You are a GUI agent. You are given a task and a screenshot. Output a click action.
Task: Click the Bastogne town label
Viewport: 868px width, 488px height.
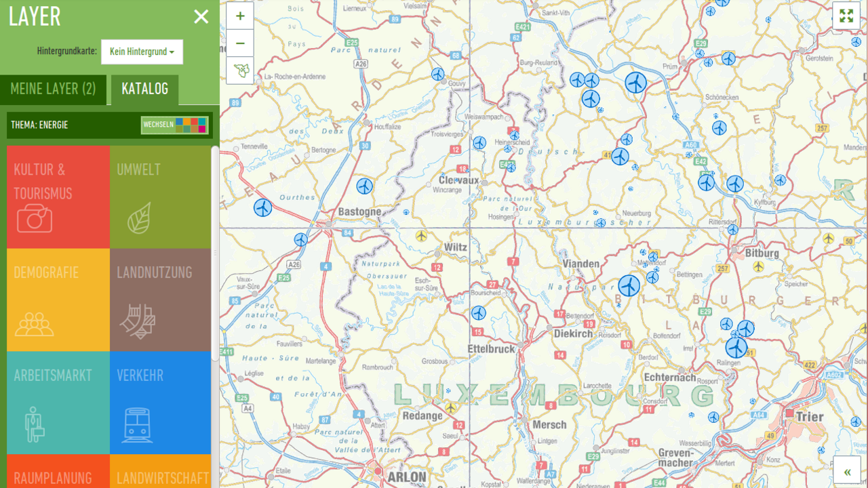[x=359, y=212]
